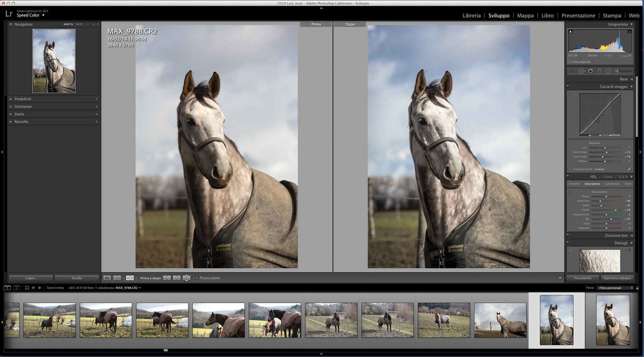Select the spot removal tool
Viewport: 644px width, 357px height.
point(581,71)
